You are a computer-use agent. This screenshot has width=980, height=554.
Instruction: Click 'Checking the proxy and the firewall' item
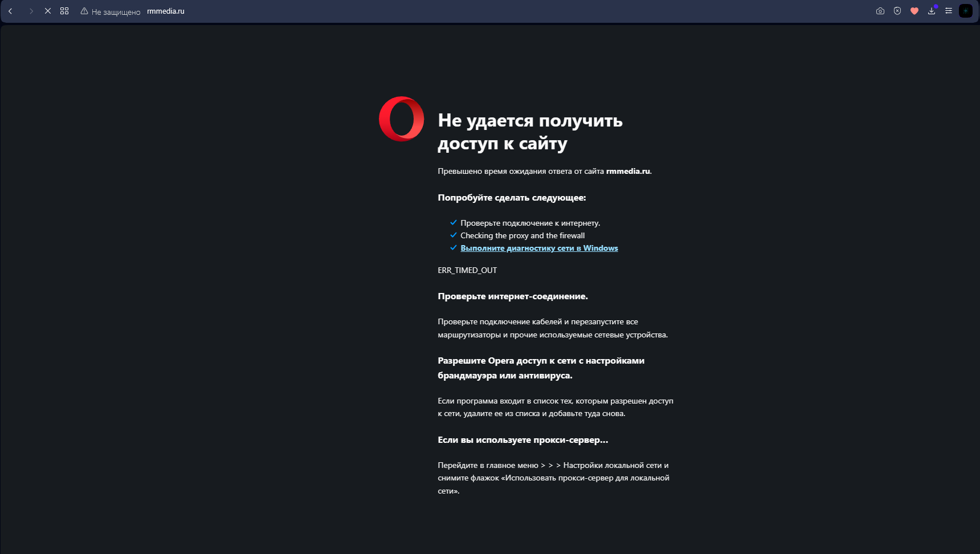click(522, 235)
